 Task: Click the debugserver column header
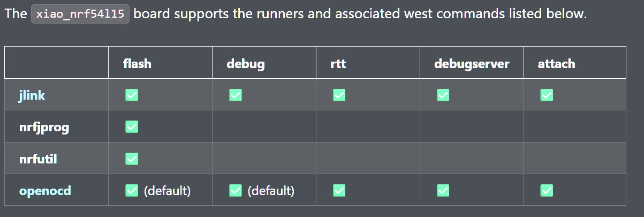pos(472,64)
